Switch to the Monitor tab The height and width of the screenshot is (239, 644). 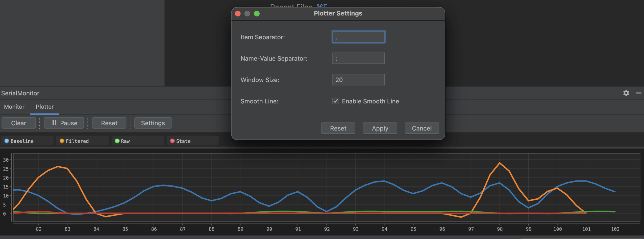14,107
